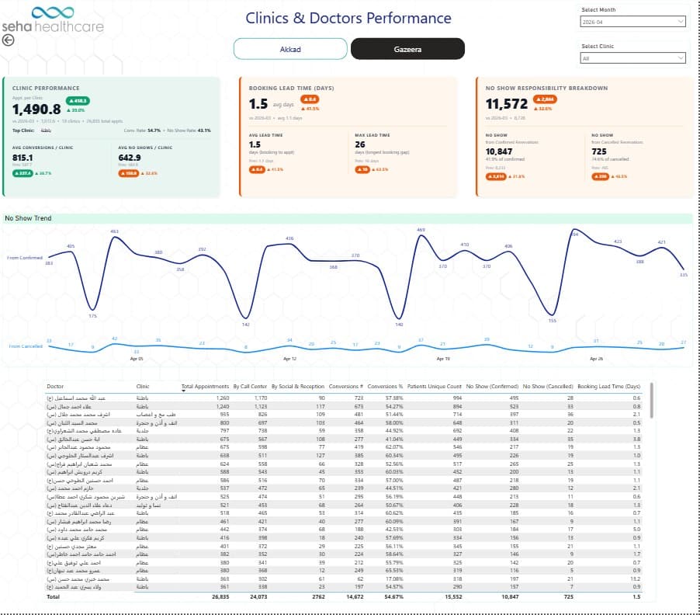Click the Apr 19 axis label
The width and height of the screenshot is (700, 615).
[x=443, y=359]
